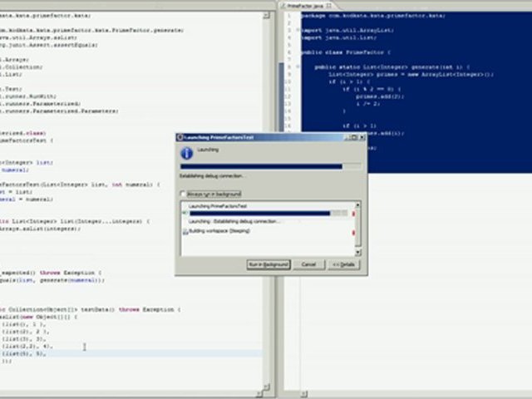This screenshot has width=532, height=399.
Task: Click the Launching PrimeFactorsTest job run icon
Action: (x=185, y=214)
